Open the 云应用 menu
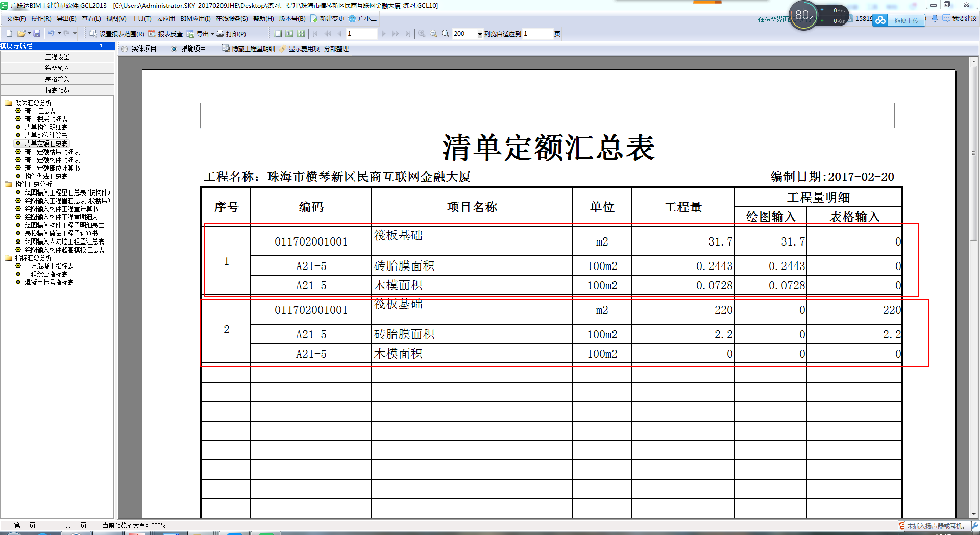Screen dimensions: 980x535 [166, 19]
